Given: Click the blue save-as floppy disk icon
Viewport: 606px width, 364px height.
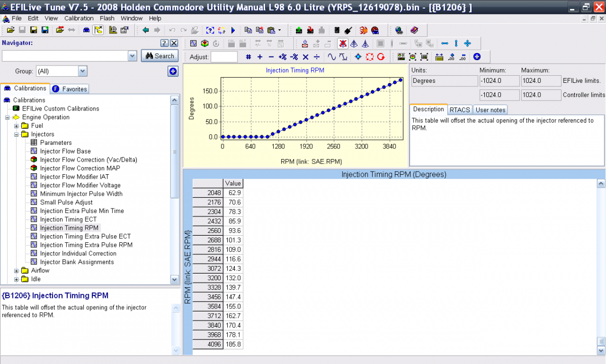Looking at the screenshot, I should 45,30.
